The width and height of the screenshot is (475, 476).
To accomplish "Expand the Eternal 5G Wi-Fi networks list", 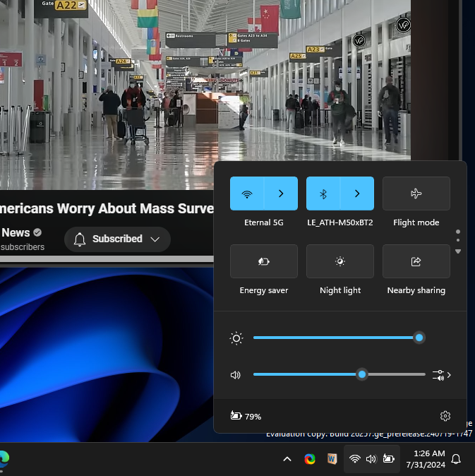I will pyautogui.click(x=281, y=194).
